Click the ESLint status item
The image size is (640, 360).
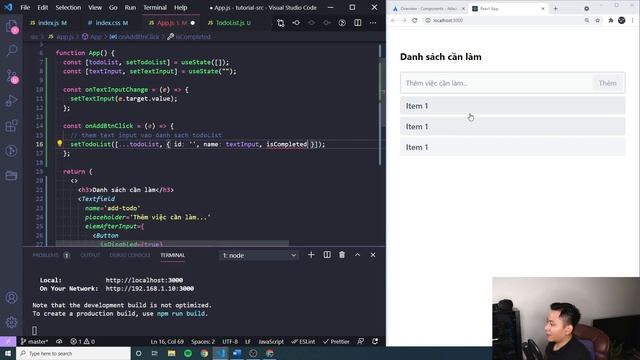tap(303, 342)
